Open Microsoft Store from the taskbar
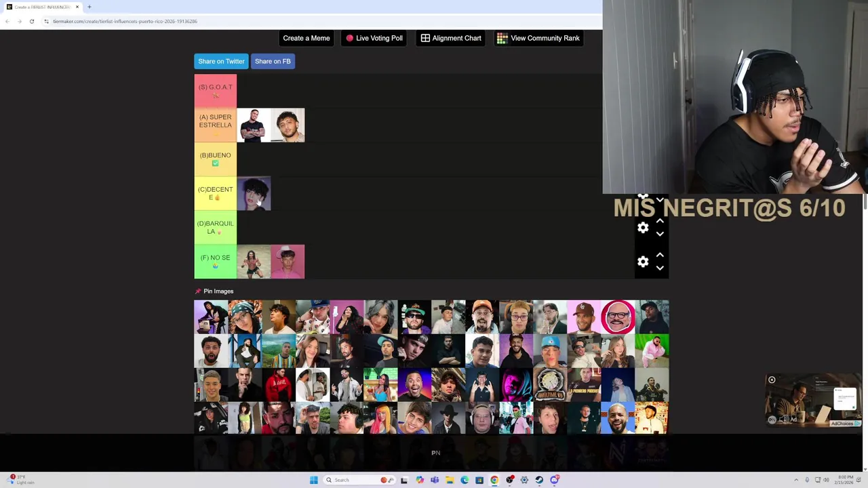Viewport: 868px width, 488px height. click(x=479, y=480)
